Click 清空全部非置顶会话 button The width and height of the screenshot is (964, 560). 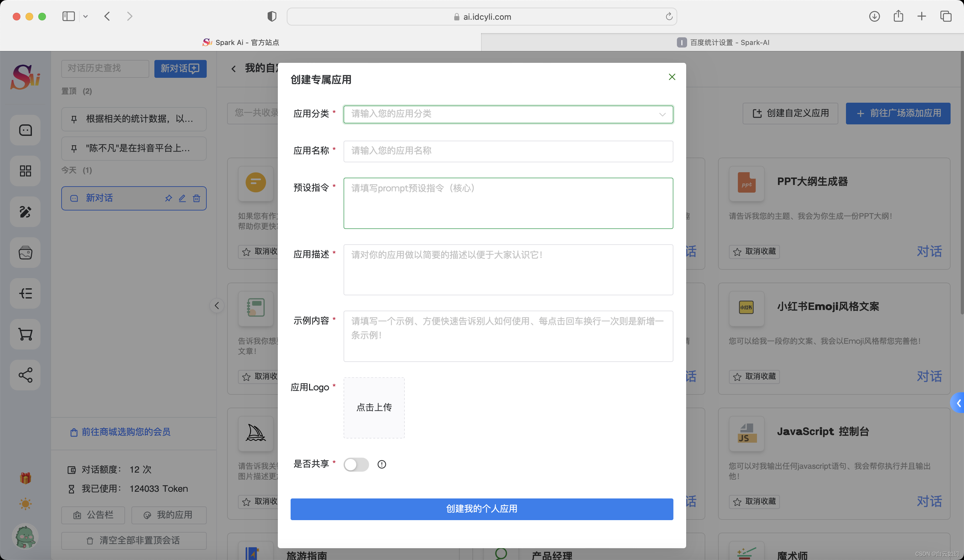point(134,541)
